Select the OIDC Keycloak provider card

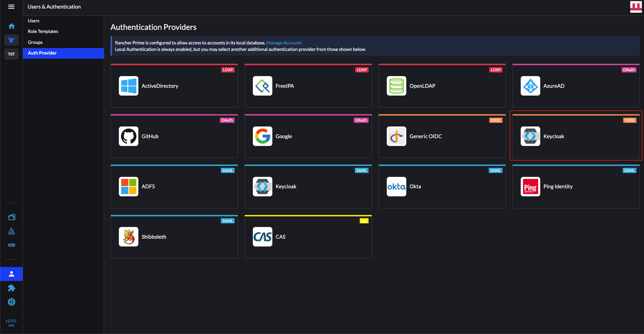576,136
